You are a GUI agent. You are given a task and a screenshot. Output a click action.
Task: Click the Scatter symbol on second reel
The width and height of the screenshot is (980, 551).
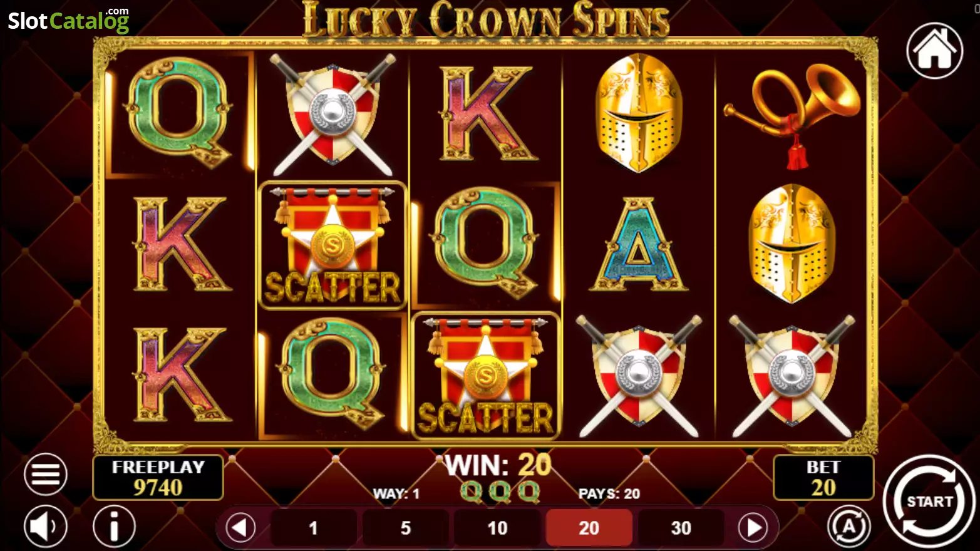coord(333,245)
